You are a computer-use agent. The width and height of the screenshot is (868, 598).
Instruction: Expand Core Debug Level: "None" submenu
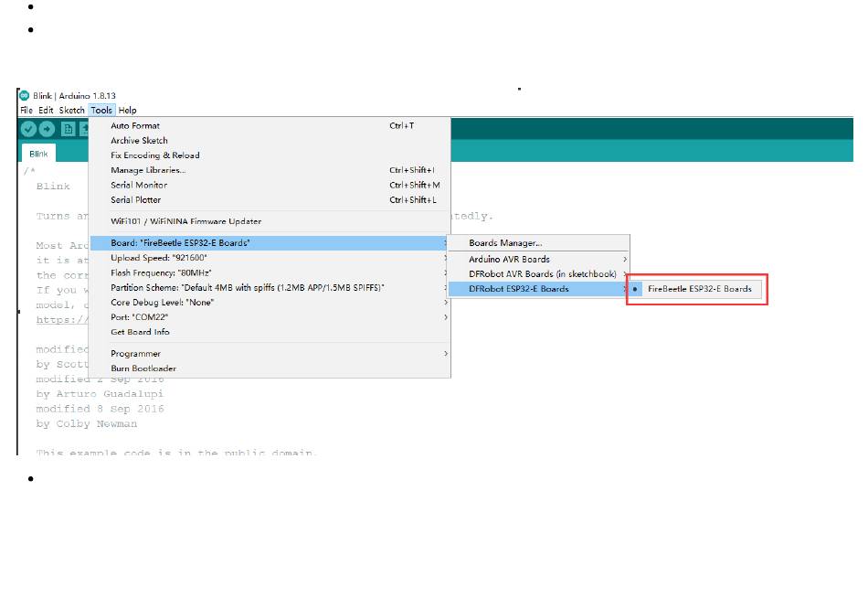pos(270,302)
